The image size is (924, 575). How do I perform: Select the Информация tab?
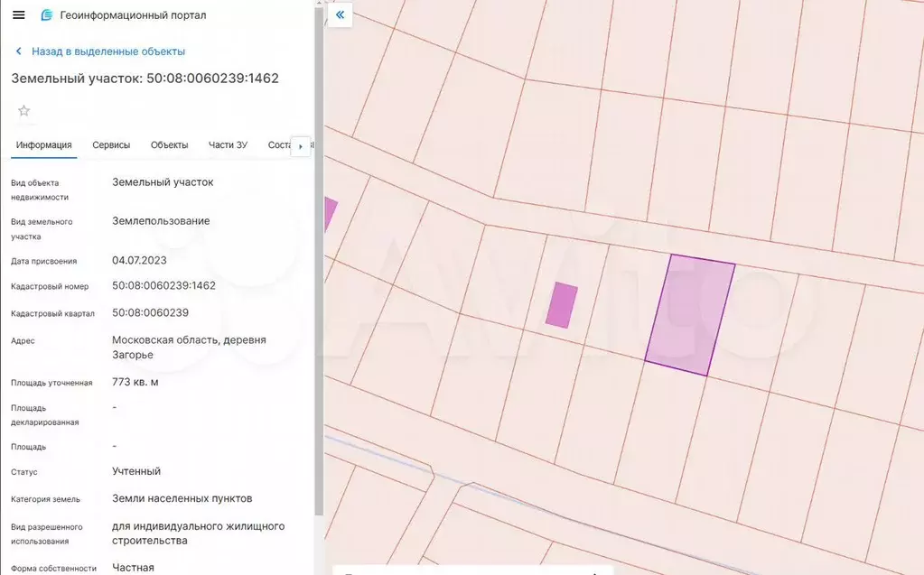(43, 145)
